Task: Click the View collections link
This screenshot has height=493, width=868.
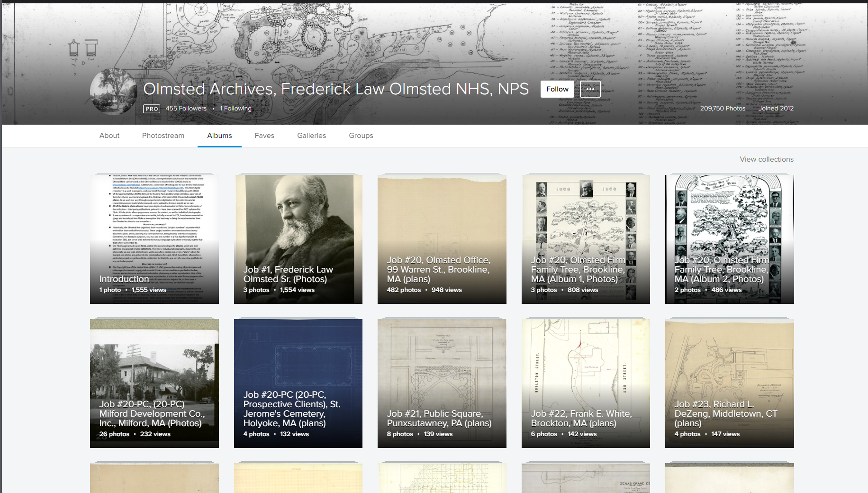Action: (767, 159)
